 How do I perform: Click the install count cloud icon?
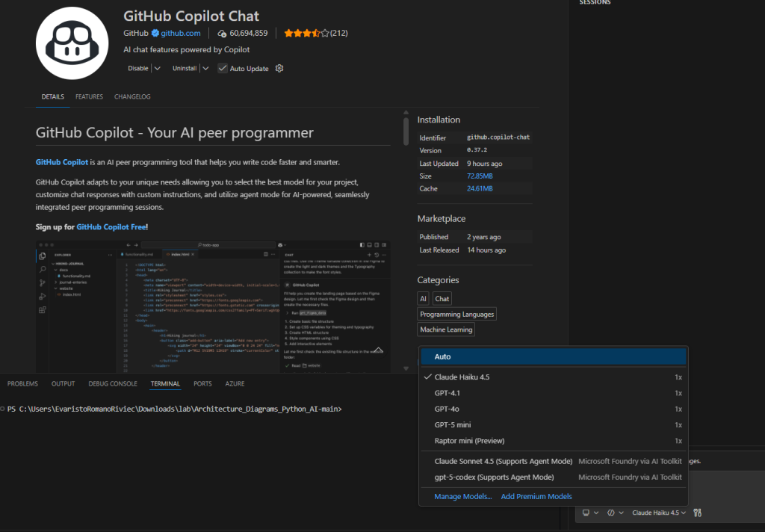(x=222, y=34)
